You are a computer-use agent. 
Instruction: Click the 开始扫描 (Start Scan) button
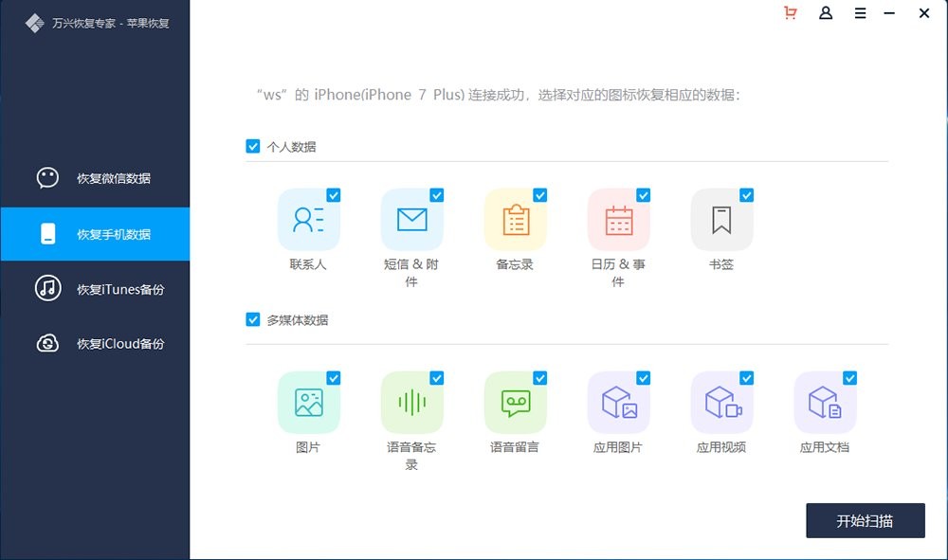(x=865, y=521)
